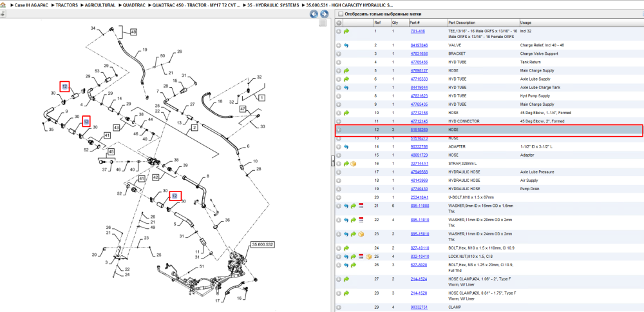Screen dimensions: 644x312
Task: Open 'Case IH AG APAC' breadcrumb
Action: click(x=32, y=5)
